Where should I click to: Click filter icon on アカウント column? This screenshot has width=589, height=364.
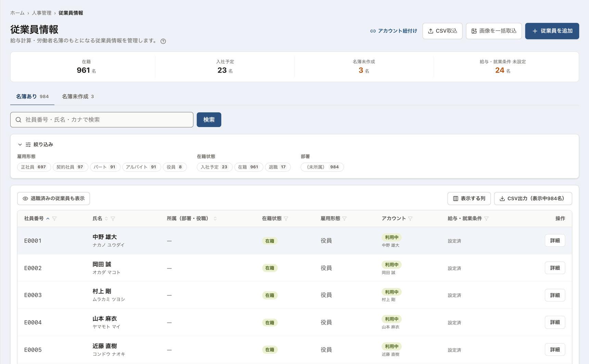click(410, 219)
